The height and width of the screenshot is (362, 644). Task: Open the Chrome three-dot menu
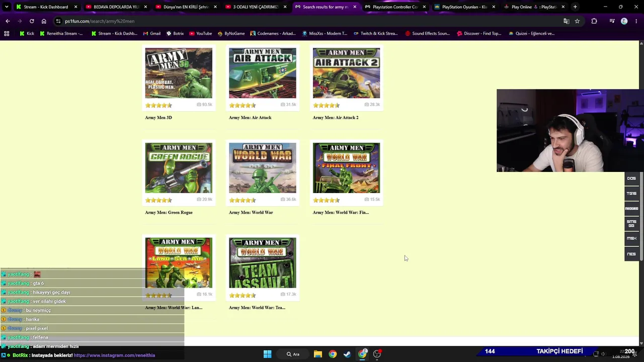pyautogui.click(x=636, y=21)
